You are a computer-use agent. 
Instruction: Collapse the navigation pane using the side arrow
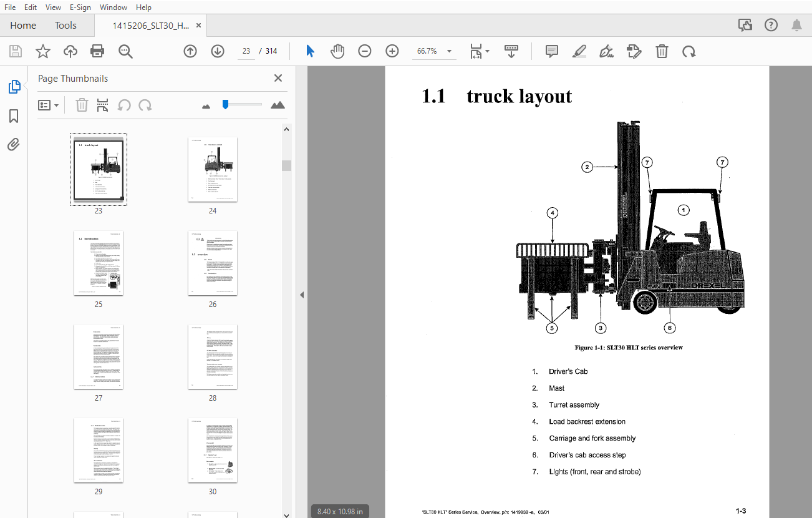click(302, 295)
